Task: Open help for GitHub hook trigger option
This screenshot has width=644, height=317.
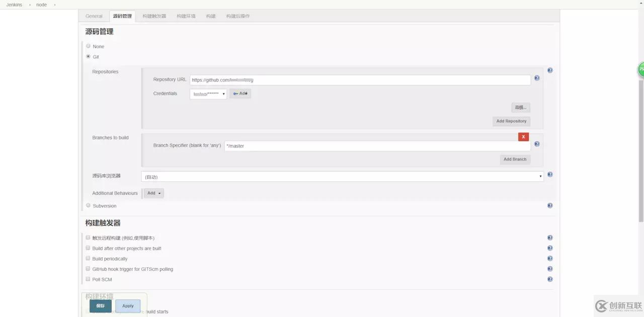Action: pyautogui.click(x=550, y=269)
